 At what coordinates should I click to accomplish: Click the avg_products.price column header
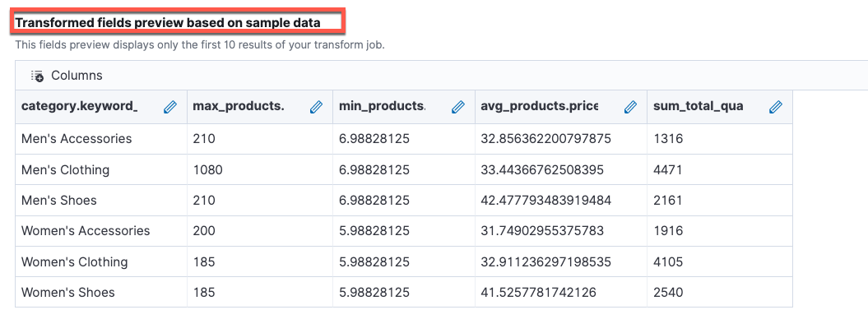click(x=539, y=107)
